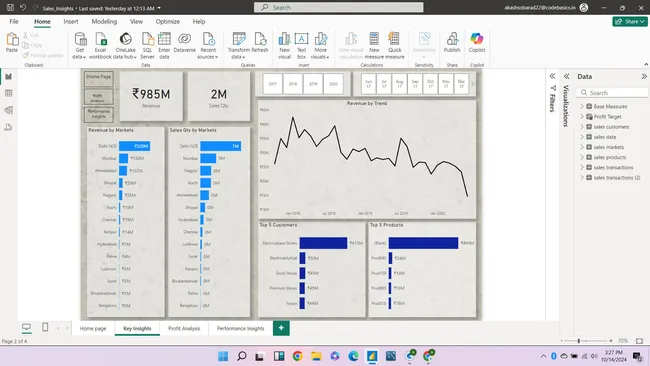650x366 pixels.
Task: Open the Modeling ribbon tab
Action: pos(104,22)
